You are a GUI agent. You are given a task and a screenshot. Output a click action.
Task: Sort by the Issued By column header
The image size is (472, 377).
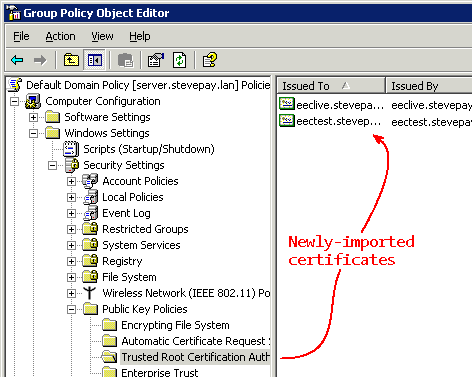coord(429,86)
